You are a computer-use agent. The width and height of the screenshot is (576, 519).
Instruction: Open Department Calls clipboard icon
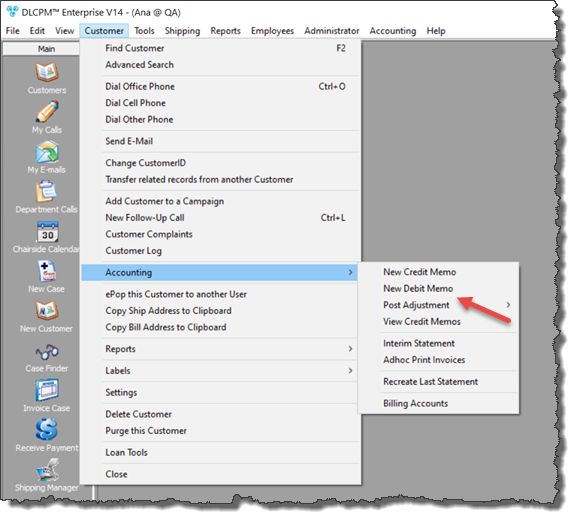pos(47,191)
